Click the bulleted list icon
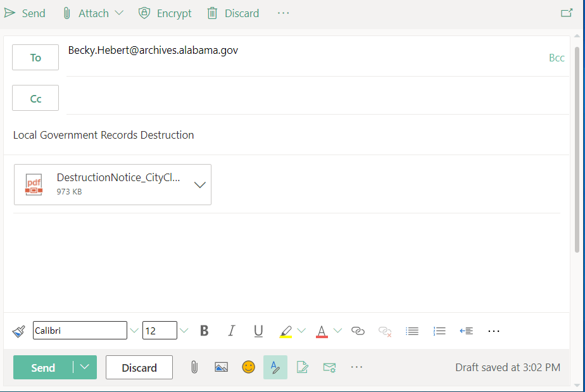 (412, 331)
